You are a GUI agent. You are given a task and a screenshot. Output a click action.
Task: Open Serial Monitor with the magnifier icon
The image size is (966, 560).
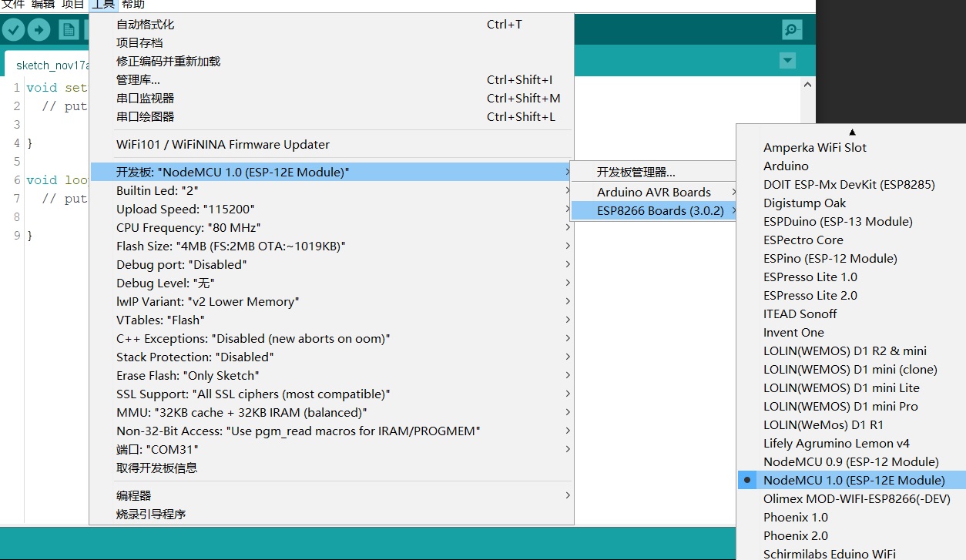click(792, 29)
